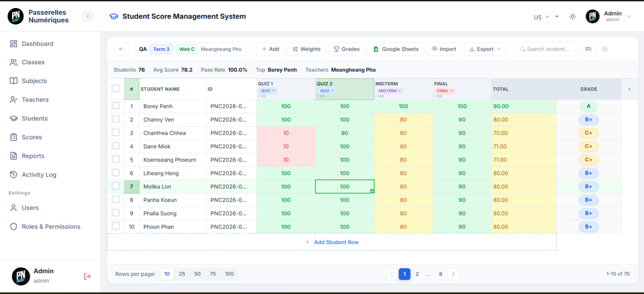Open Google Sheets integration

(x=395, y=49)
